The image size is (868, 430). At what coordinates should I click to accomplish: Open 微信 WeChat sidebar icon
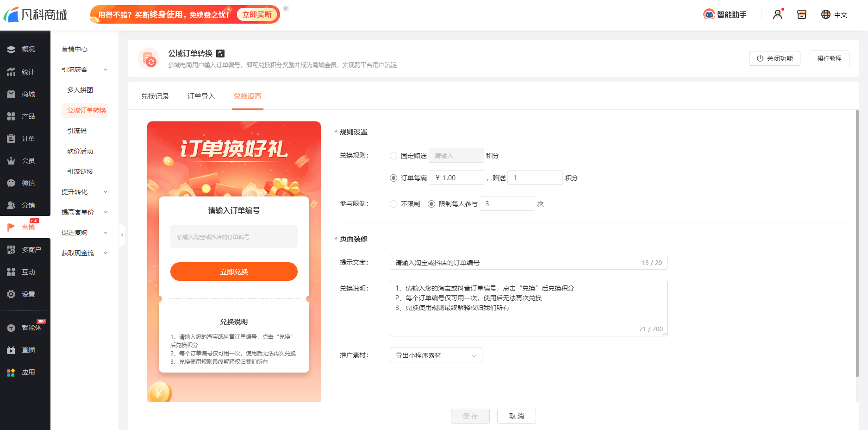coord(12,183)
